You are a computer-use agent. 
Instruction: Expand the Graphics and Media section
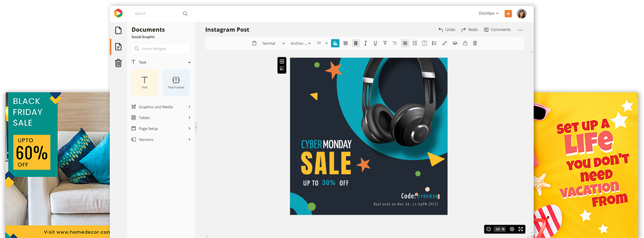pos(160,107)
